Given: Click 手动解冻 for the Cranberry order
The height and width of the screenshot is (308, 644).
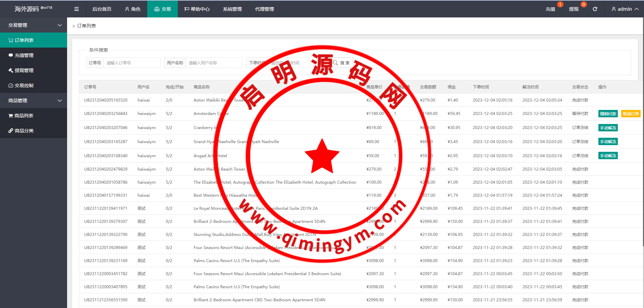Looking at the screenshot, I should (608, 128).
